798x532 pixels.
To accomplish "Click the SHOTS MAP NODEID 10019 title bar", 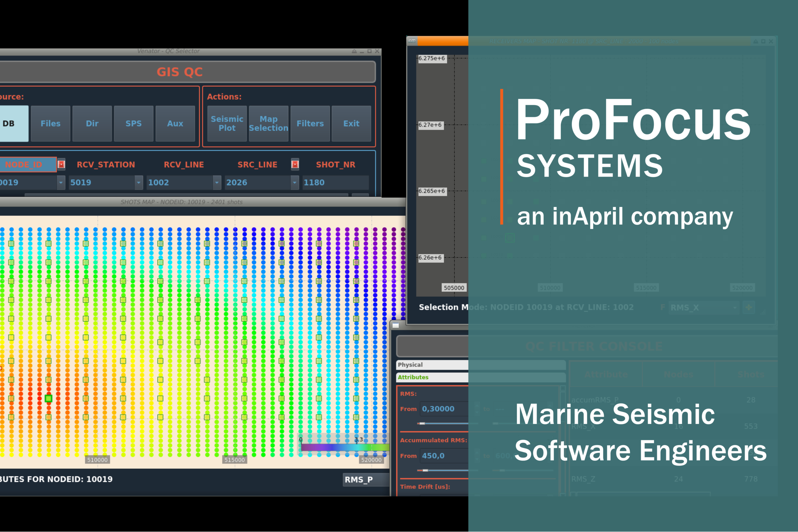I will (x=203, y=202).
